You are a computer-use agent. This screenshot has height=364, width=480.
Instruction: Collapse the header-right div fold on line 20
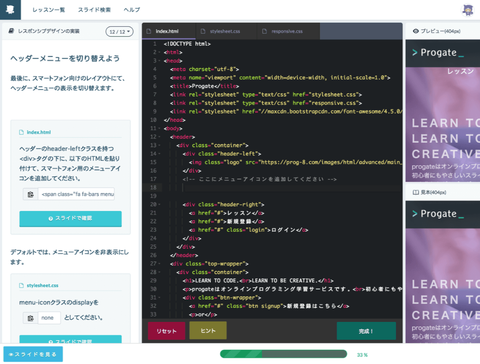pyautogui.click(x=159, y=205)
